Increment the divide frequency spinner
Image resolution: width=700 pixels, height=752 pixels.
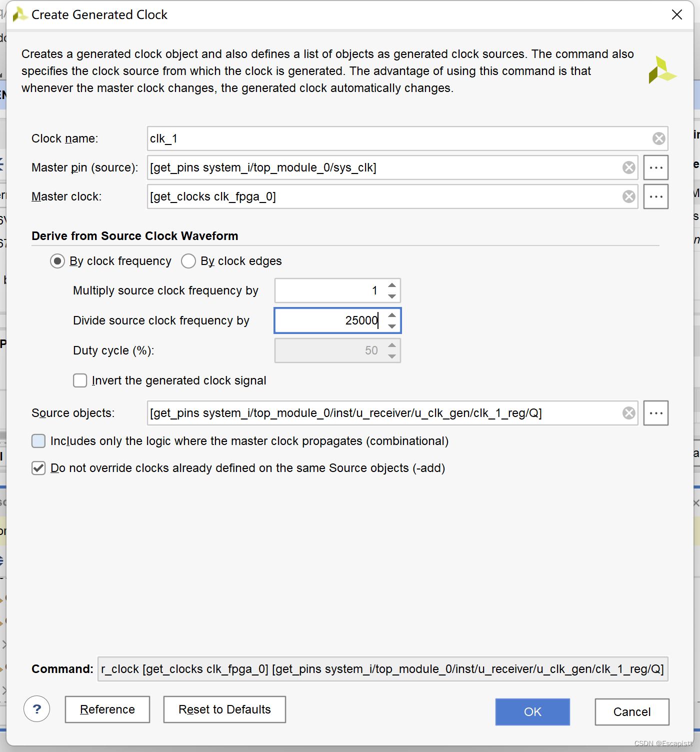pyautogui.click(x=392, y=315)
